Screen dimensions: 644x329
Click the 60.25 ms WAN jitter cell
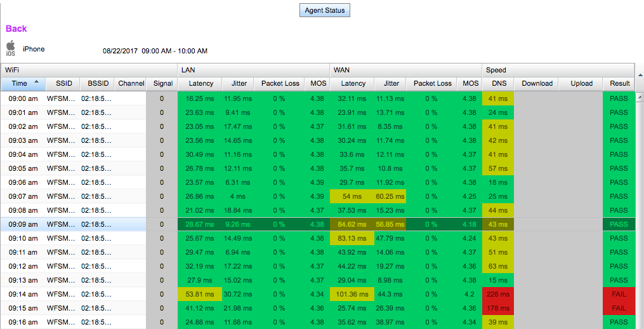[x=390, y=197]
